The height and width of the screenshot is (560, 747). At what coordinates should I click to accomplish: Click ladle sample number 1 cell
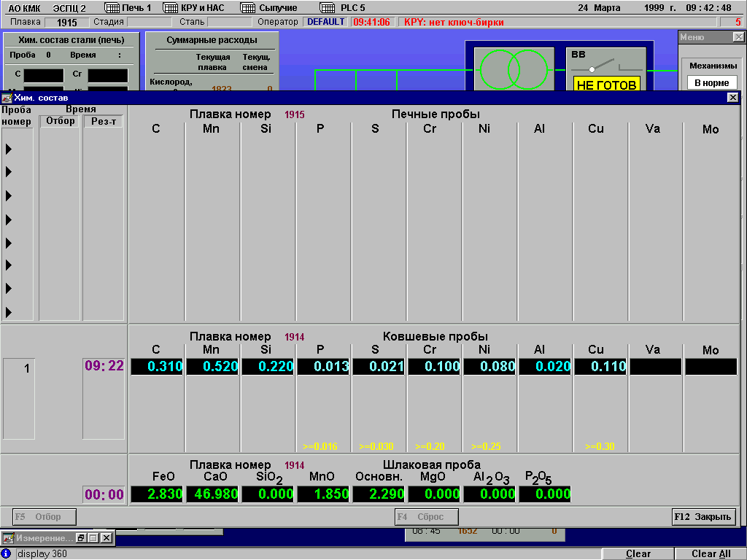click(19, 398)
